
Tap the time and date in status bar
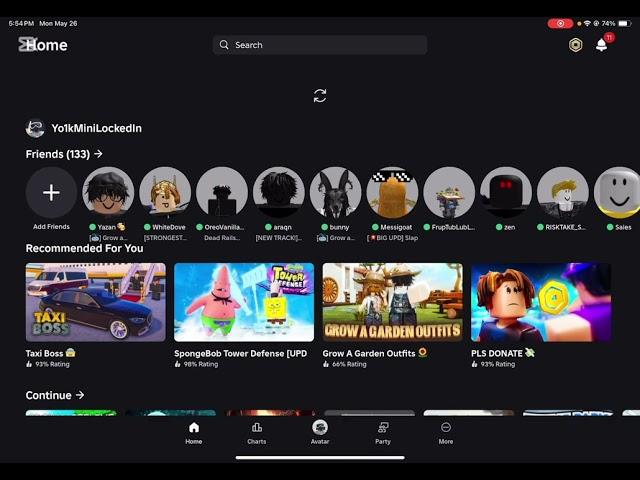pos(43,24)
